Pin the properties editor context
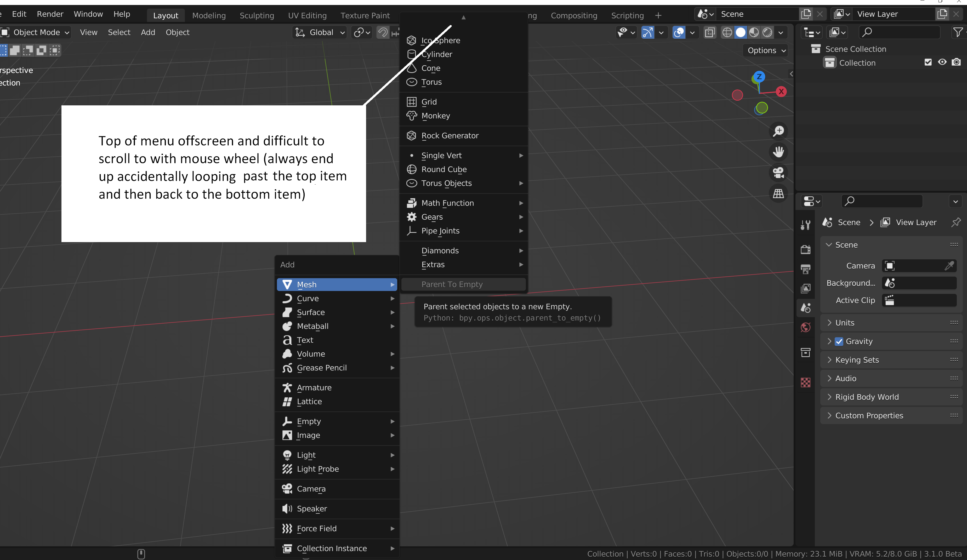Viewport: 967px width, 560px height. [956, 222]
